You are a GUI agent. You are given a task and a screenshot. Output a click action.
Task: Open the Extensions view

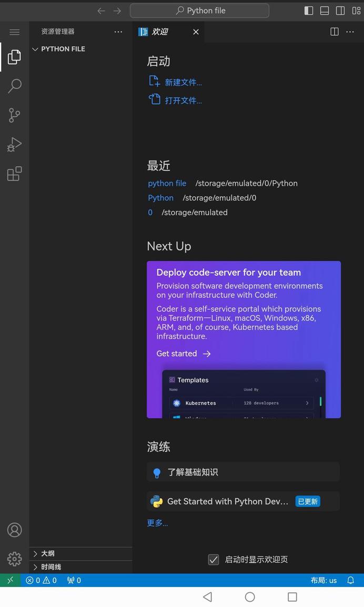pyautogui.click(x=14, y=174)
